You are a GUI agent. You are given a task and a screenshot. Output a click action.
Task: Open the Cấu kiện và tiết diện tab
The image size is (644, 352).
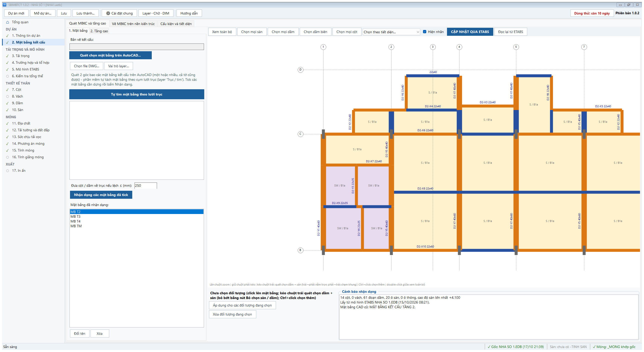point(176,24)
